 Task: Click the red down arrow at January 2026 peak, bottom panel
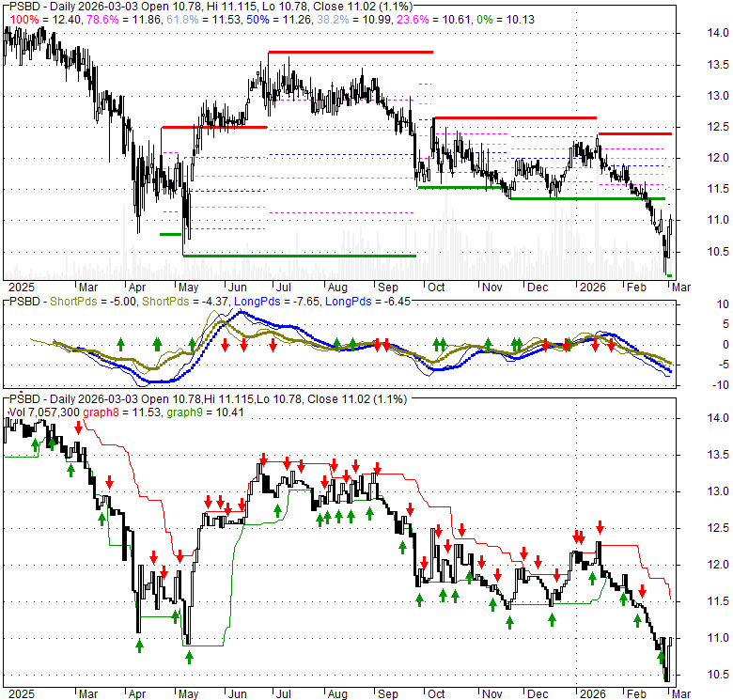600,529
